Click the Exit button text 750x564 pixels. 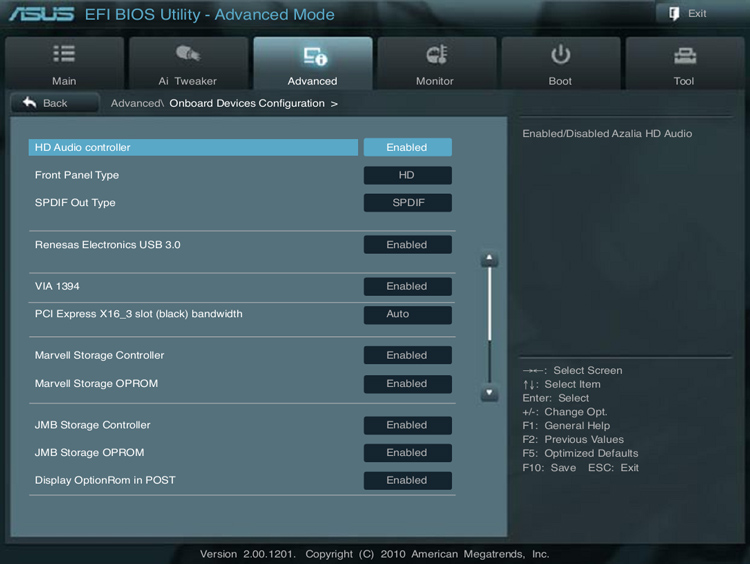coord(697,13)
